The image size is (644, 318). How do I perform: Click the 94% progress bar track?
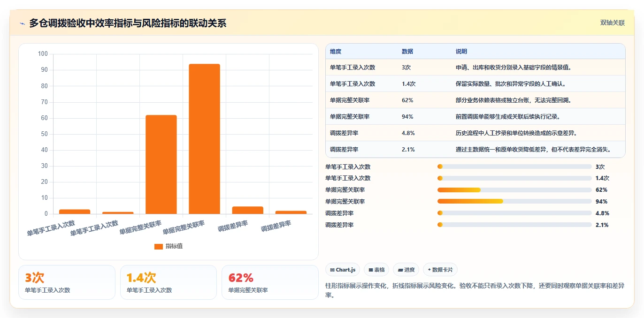point(514,202)
